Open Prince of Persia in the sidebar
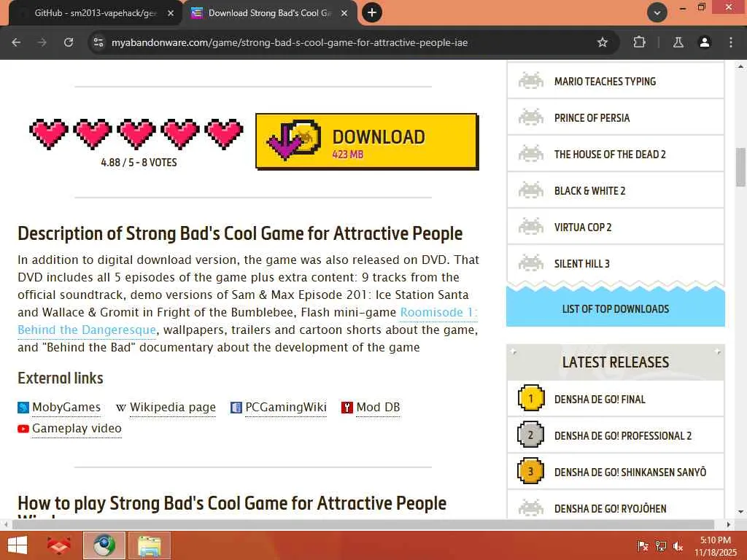Viewport: 747px width, 560px height. (x=616, y=117)
